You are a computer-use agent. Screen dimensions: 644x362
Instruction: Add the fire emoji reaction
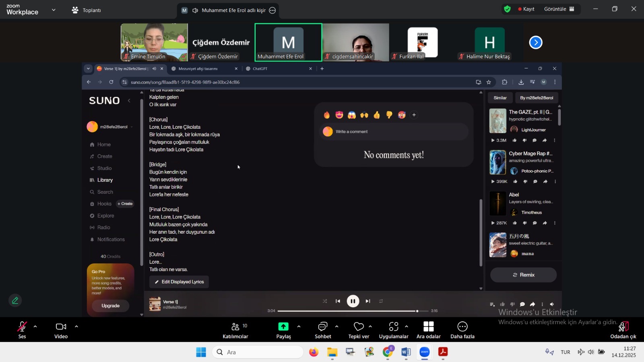[326, 115]
